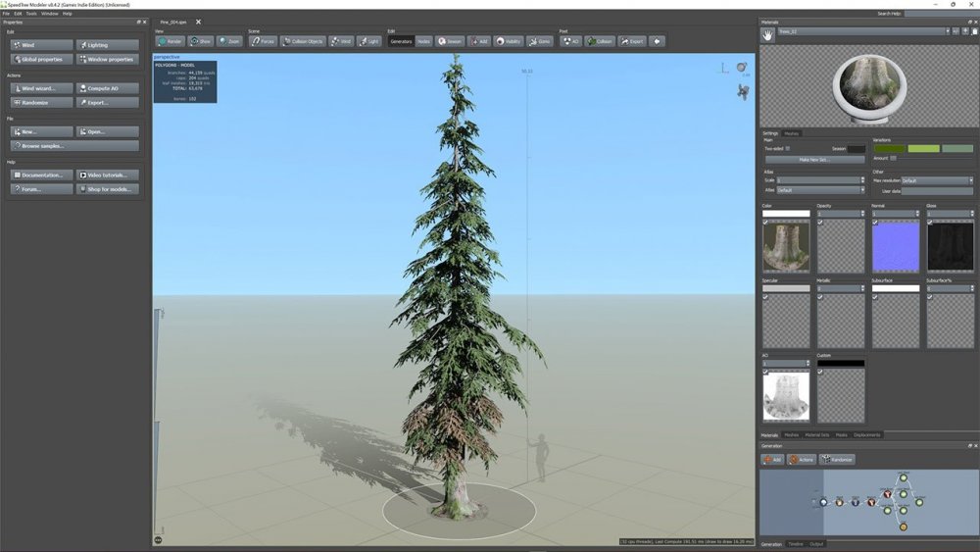Click the Zoom view button

(229, 41)
